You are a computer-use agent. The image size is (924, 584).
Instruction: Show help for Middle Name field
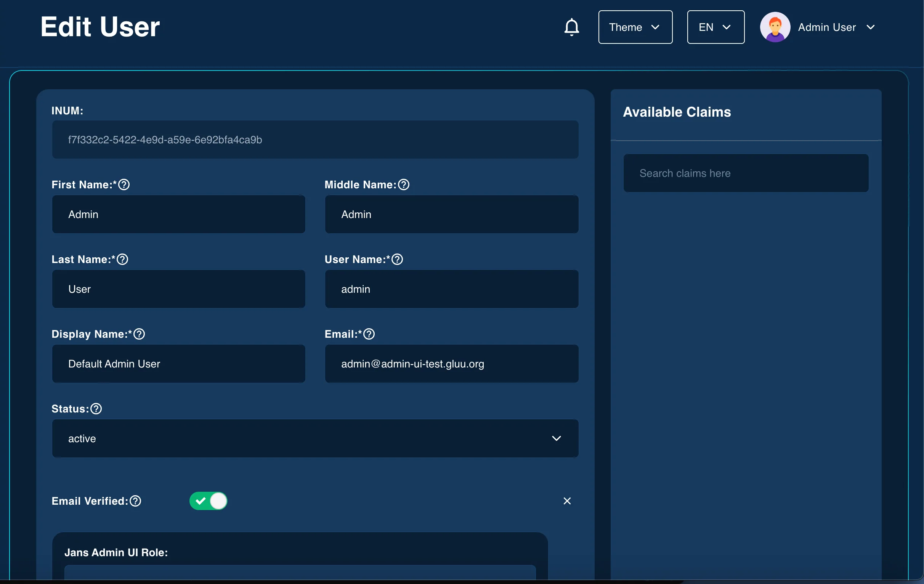click(x=404, y=185)
